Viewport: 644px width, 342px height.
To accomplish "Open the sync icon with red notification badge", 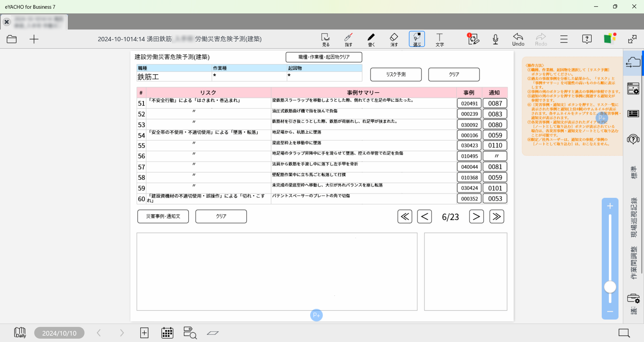I will [x=473, y=39].
